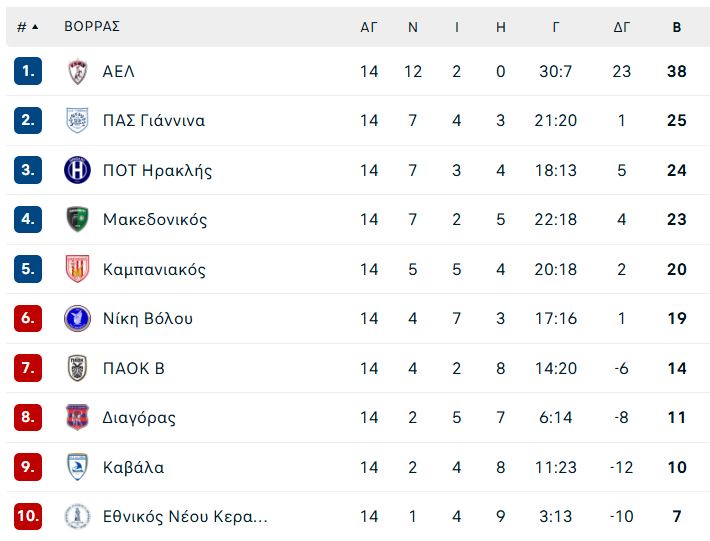Click the Ν wins column header

[413, 27]
